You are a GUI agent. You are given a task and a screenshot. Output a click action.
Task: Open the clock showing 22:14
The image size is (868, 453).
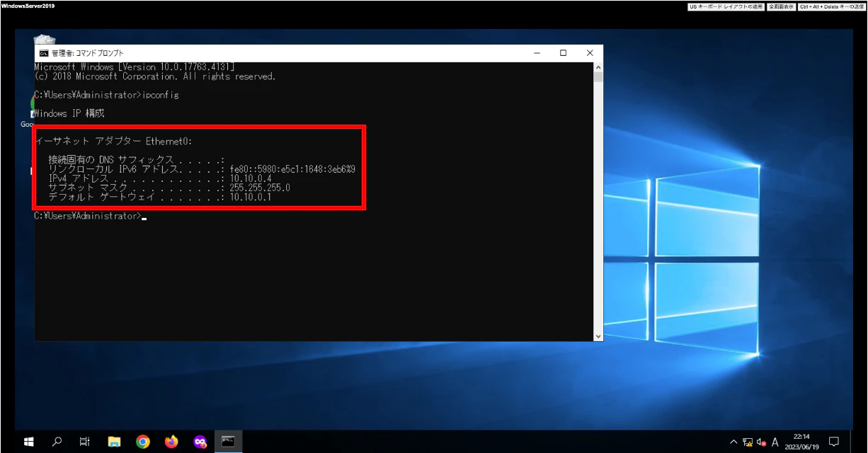click(803, 442)
